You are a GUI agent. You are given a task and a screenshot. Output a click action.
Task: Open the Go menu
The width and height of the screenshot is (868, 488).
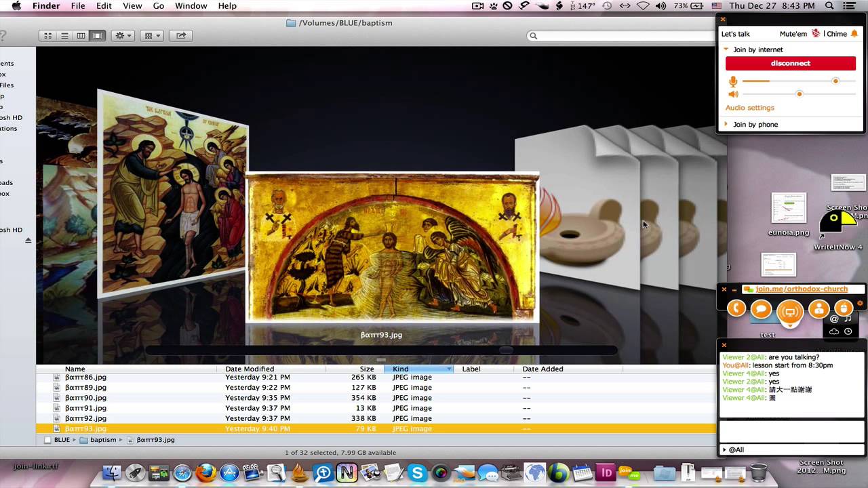point(159,6)
